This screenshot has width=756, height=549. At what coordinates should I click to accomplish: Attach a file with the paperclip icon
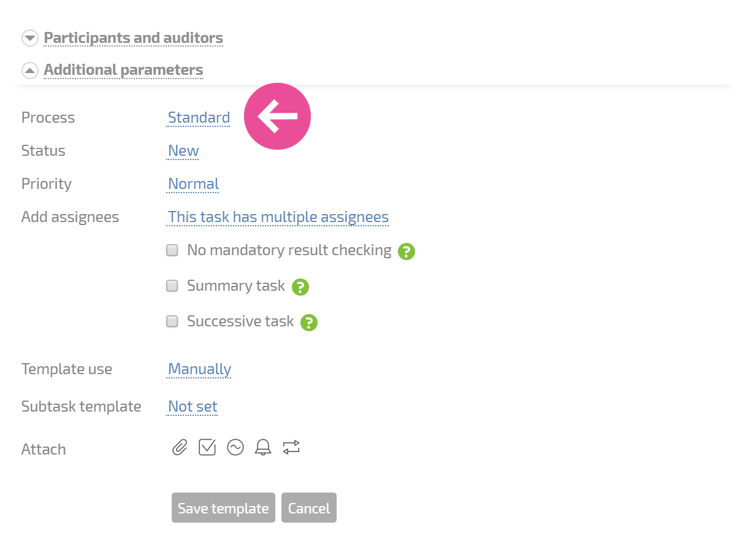point(179,448)
